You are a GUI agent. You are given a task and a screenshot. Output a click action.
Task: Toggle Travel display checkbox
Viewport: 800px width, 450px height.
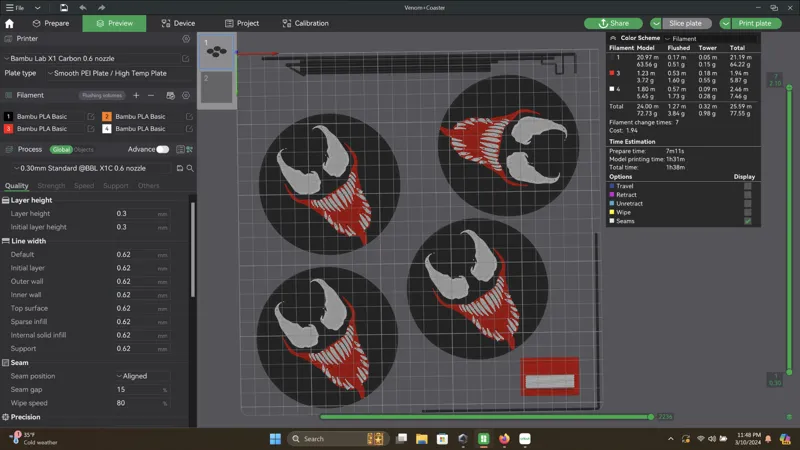747,186
